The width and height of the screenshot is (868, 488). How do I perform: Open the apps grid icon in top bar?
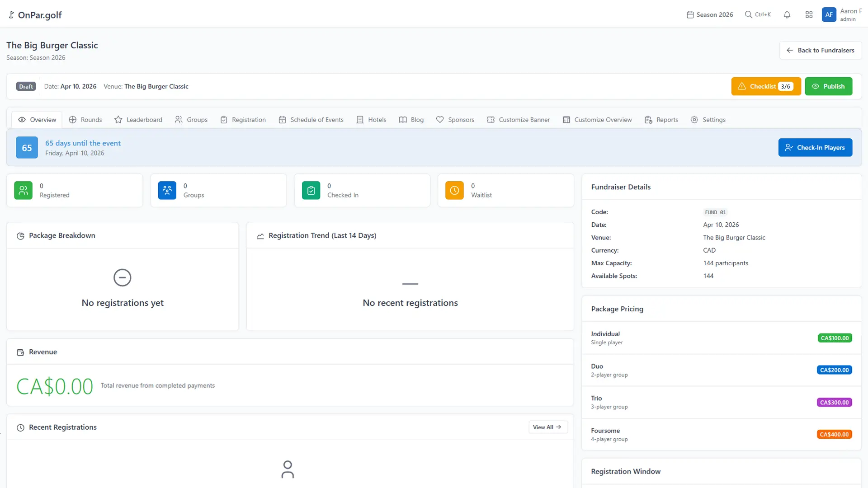[809, 14]
